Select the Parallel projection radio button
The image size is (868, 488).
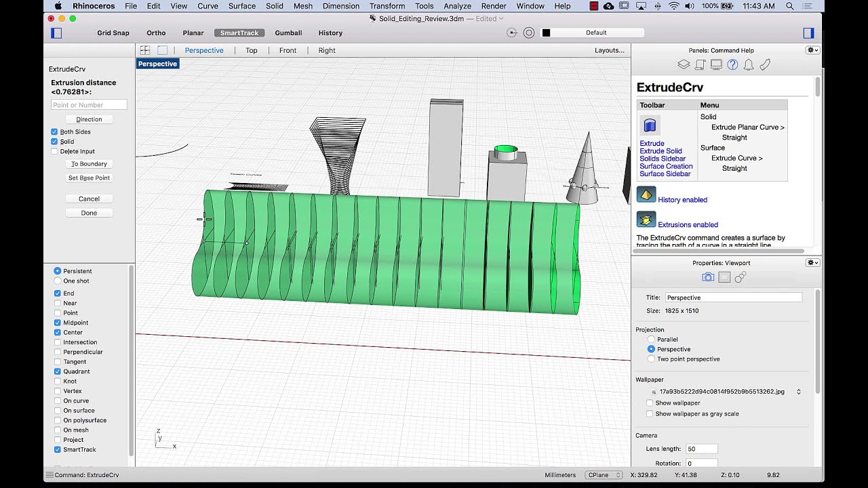point(651,340)
